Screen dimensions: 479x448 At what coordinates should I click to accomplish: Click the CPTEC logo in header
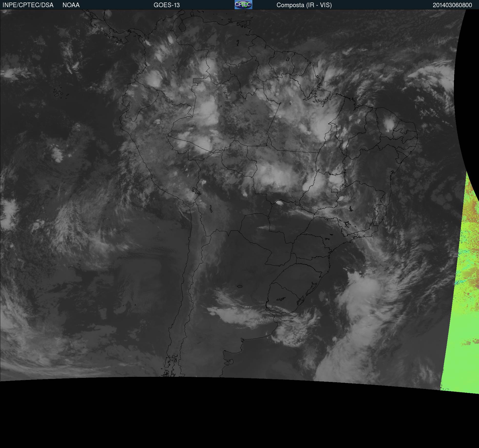click(243, 5)
